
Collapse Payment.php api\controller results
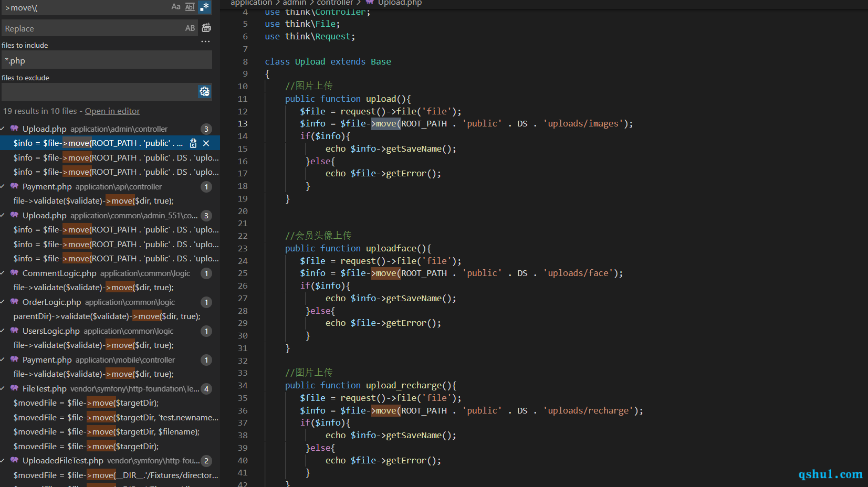[3, 186]
